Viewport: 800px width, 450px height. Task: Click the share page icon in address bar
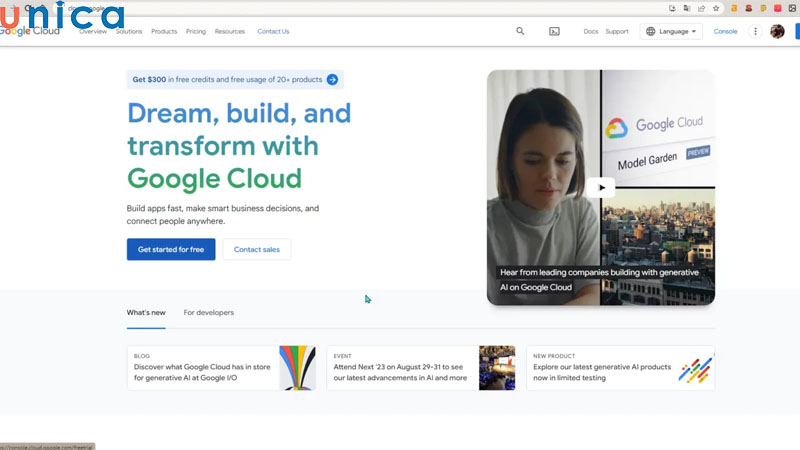click(x=702, y=8)
